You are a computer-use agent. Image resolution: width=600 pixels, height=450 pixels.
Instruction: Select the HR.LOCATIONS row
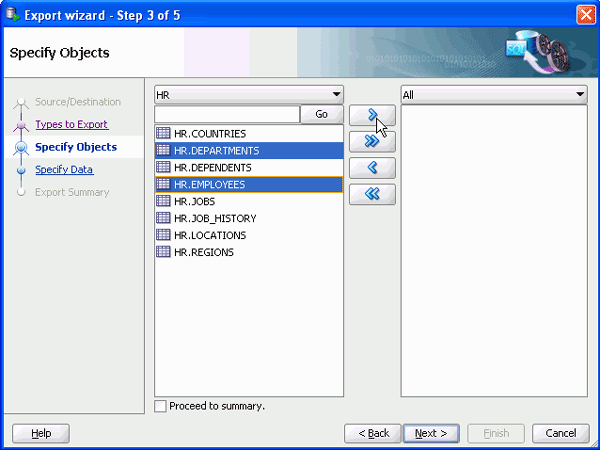click(249, 235)
